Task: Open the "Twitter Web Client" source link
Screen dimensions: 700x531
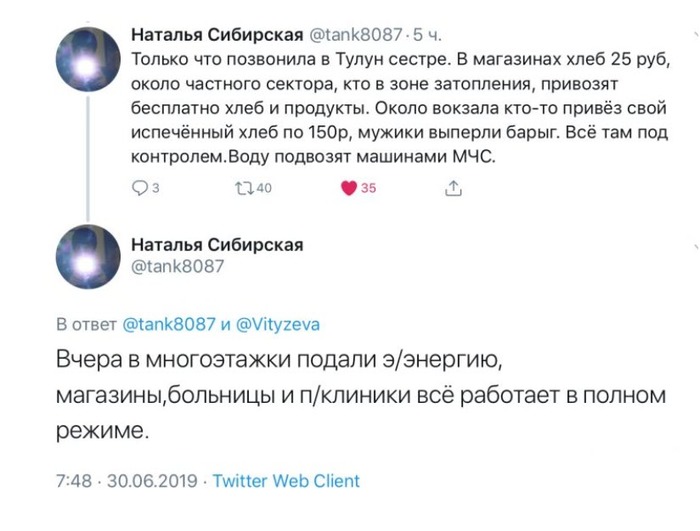Action: pyautogui.click(x=286, y=481)
